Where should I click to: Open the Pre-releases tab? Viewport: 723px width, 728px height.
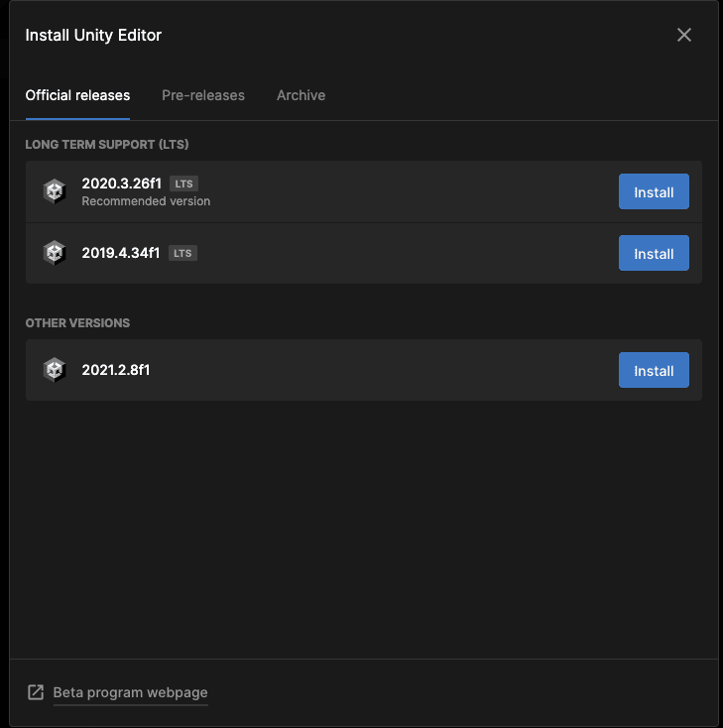coord(203,95)
